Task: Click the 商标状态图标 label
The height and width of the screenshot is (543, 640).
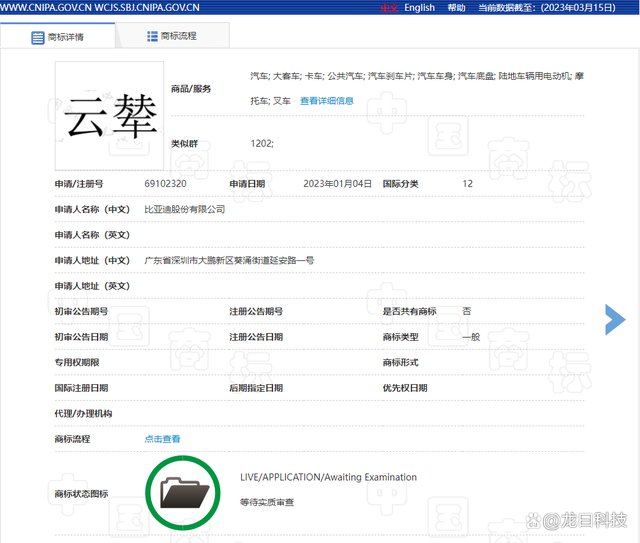Action: [81, 494]
